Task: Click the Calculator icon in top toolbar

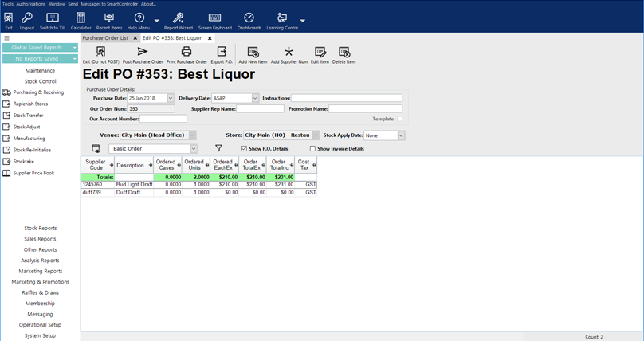Action: click(80, 20)
